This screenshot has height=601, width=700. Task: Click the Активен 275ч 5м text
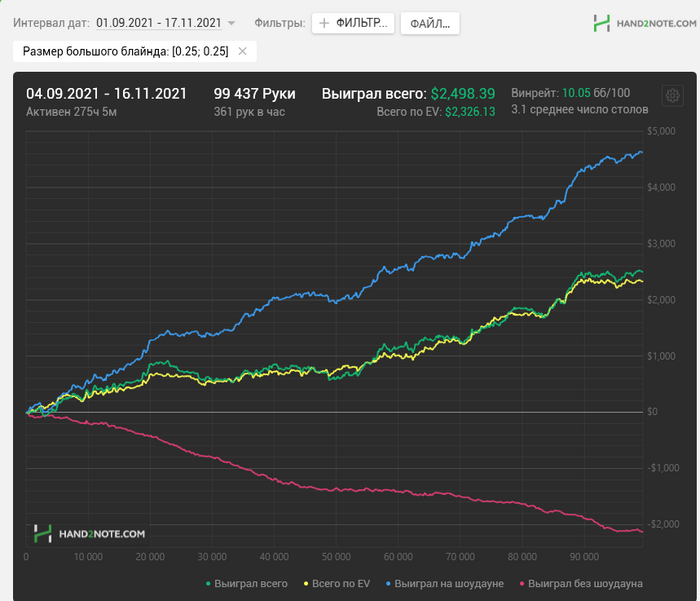(x=71, y=112)
